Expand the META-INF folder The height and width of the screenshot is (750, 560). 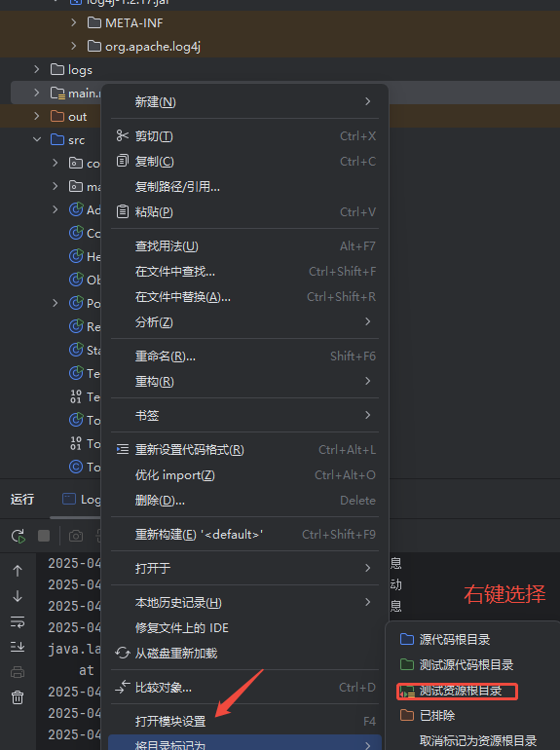click(74, 22)
